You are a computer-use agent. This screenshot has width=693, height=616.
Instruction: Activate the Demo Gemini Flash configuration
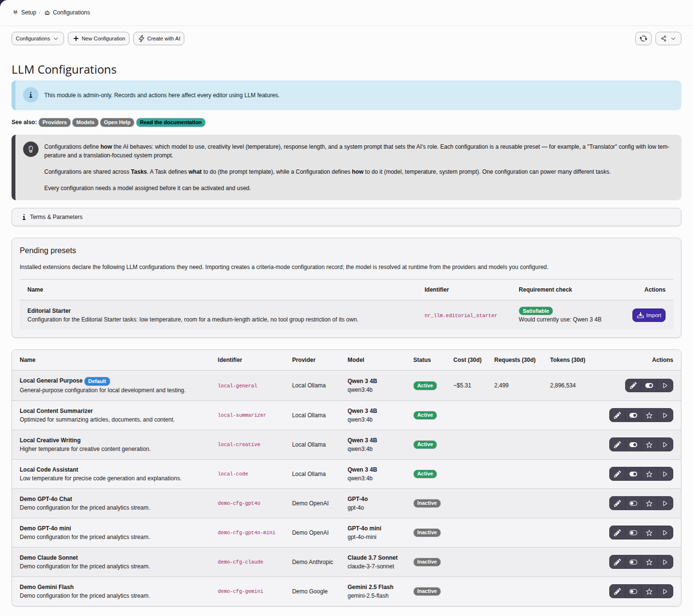(633, 591)
